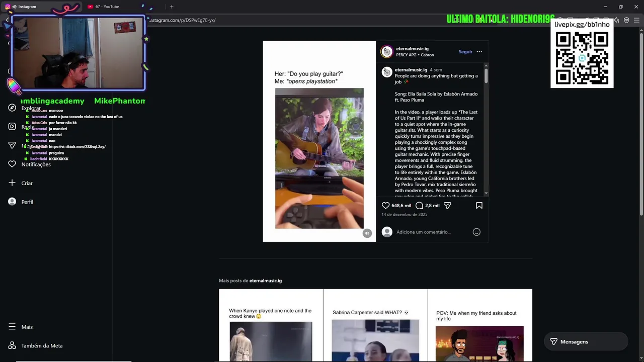The height and width of the screenshot is (362, 644).
Task: Like the post with the heart icon
Action: (385, 206)
